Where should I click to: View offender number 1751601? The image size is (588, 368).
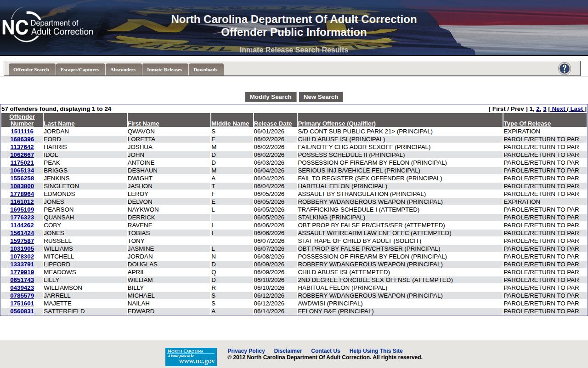(22, 303)
